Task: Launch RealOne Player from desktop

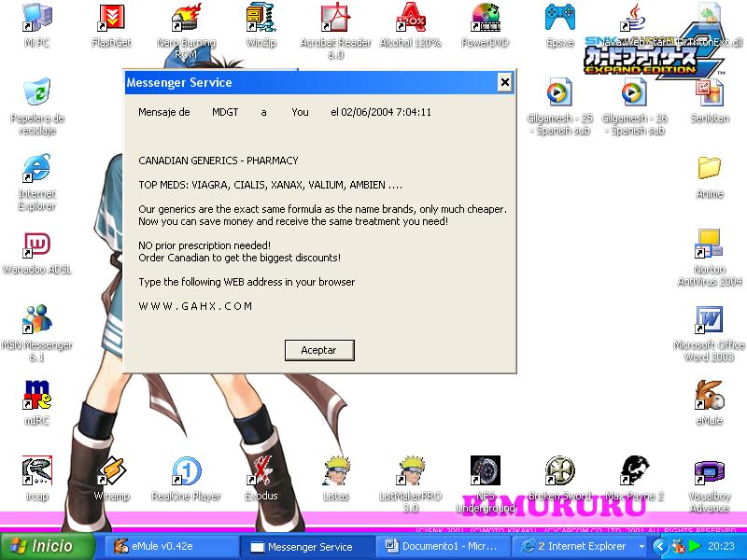Action: coord(186,478)
